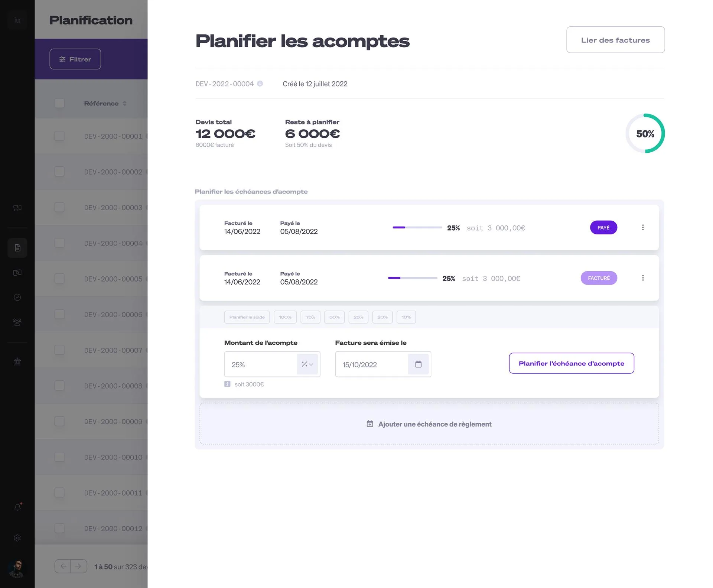The image size is (713, 588).
Task: Select the DEV-2000-00005 row checkbox
Action: point(59,279)
